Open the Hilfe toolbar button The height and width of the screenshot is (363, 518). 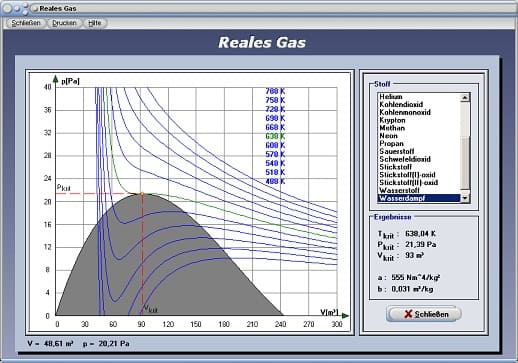[94, 23]
